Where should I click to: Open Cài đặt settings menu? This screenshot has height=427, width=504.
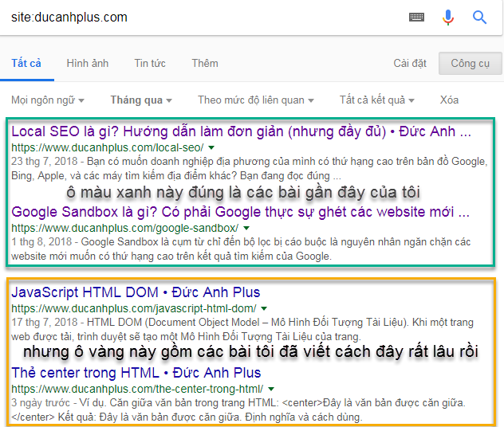pos(410,63)
